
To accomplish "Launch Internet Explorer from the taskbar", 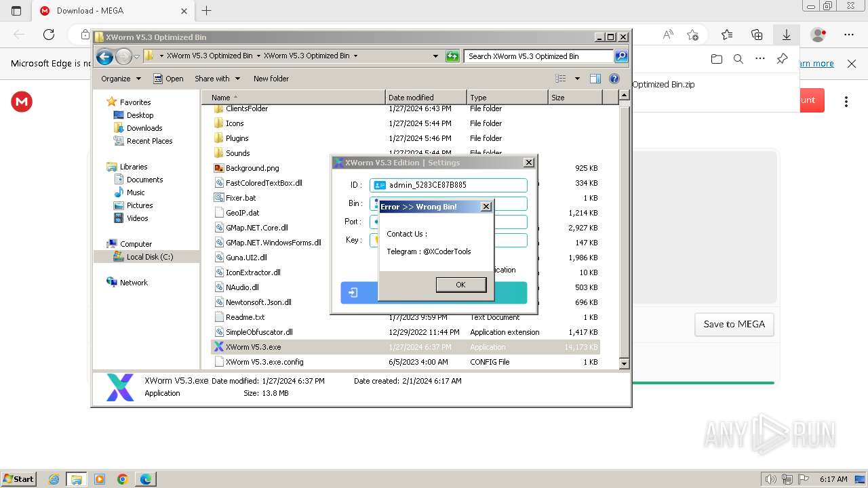I will [x=54, y=479].
